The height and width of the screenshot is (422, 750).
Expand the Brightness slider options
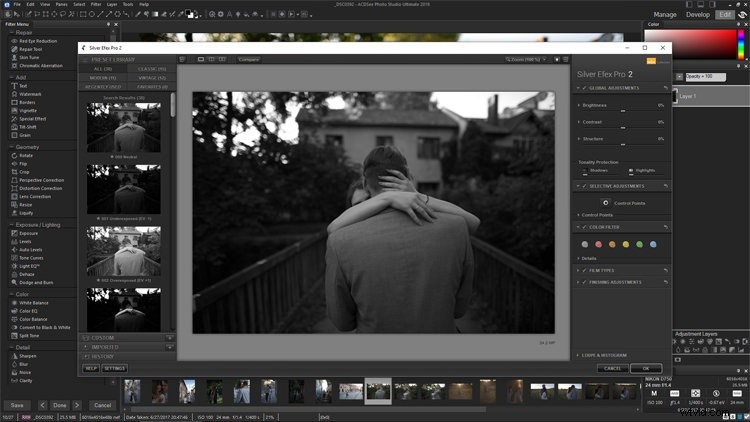point(579,105)
